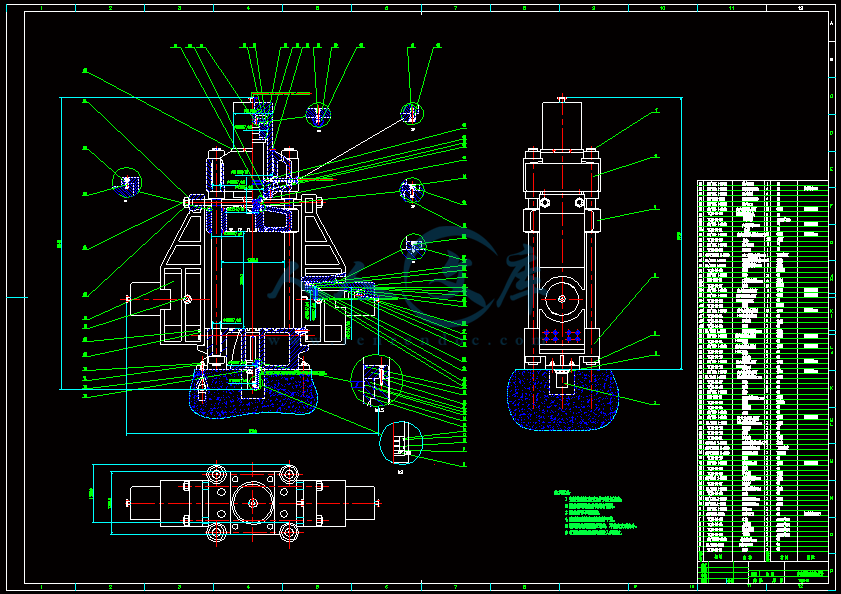Select the blue hatched foundation under the side view
This screenshot has width=841, height=594.
click(563, 400)
